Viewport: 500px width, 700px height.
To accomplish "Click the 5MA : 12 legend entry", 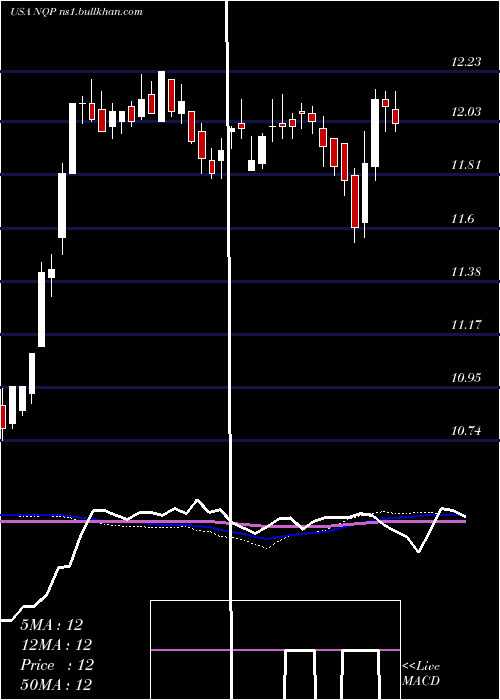I will click(52, 625).
